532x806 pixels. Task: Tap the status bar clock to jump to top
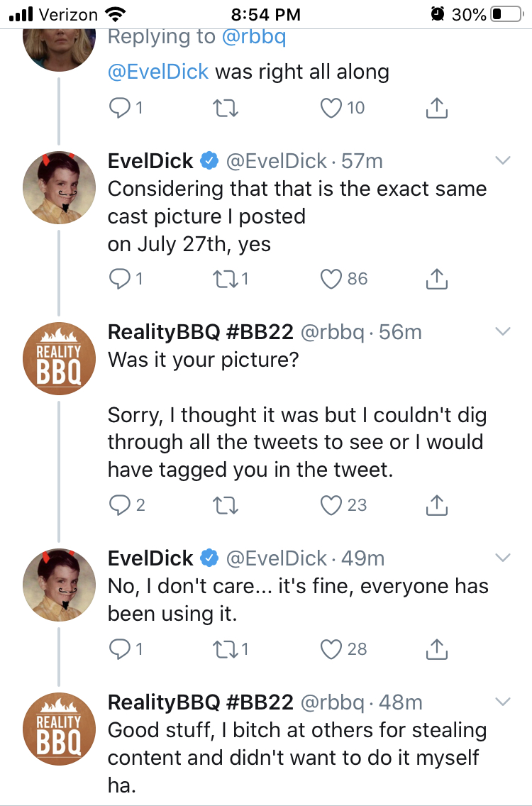click(266, 14)
